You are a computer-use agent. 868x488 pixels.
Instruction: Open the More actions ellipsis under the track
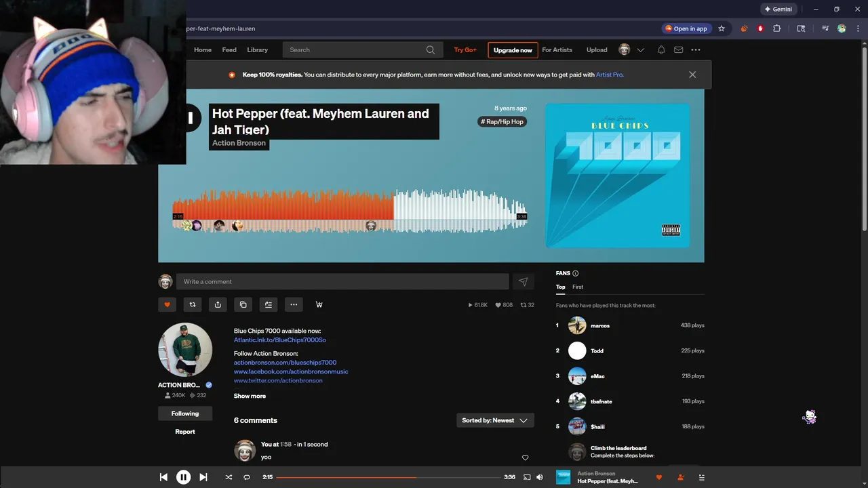tap(294, 304)
